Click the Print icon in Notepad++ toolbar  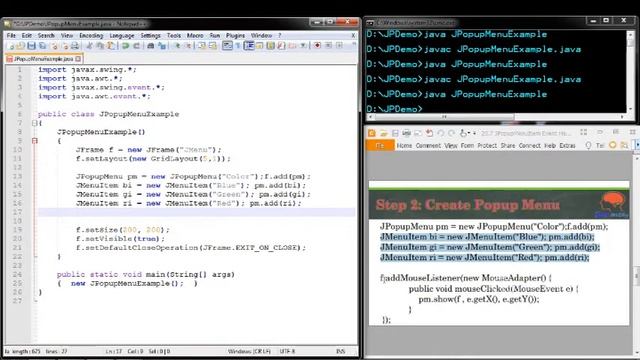pos(75,46)
